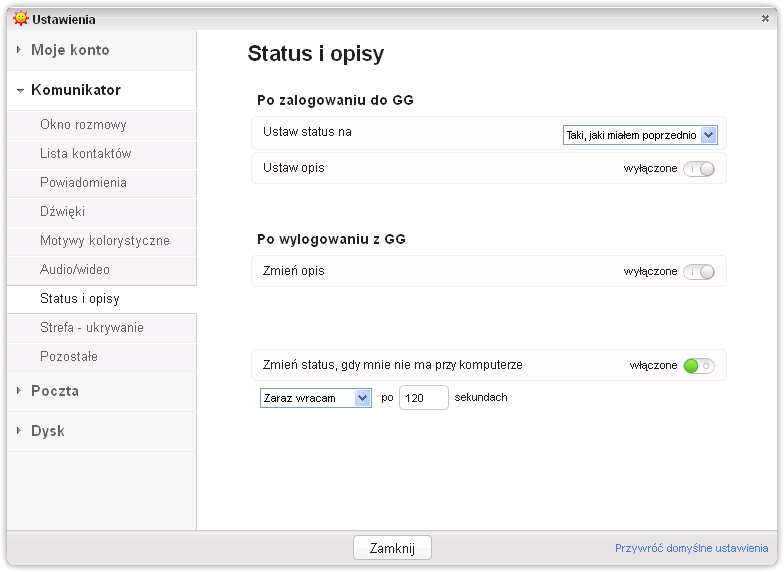The height and width of the screenshot is (572, 784).
Task: Click the Zamknij button
Action: tap(392, 548)
